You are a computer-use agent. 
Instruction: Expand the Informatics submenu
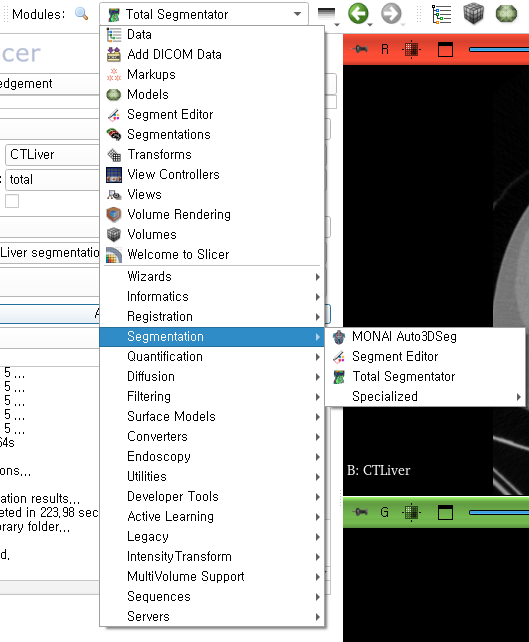tap(212, 297)
